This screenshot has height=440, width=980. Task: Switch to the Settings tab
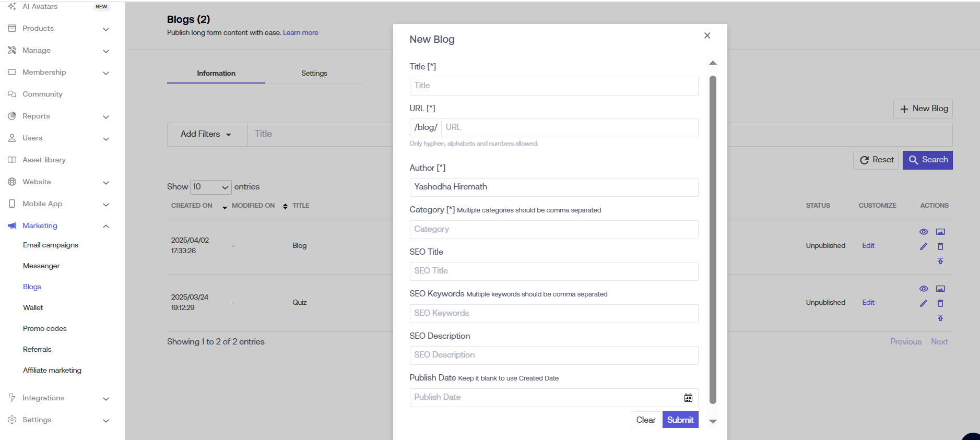tap(314, 73)
